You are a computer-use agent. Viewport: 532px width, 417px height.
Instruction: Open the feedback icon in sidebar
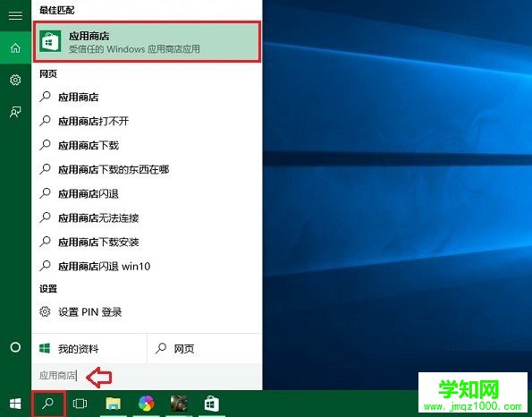[x=15, y=112]
